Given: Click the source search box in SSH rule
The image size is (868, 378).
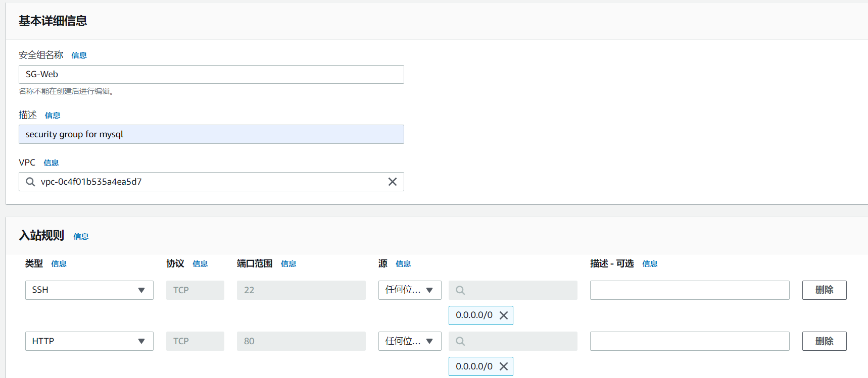Looking at the screenshot, I should [513, 290].
